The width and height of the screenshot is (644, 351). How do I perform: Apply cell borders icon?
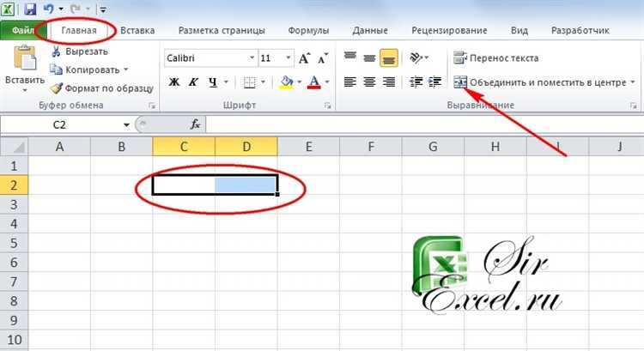[249, 82]
